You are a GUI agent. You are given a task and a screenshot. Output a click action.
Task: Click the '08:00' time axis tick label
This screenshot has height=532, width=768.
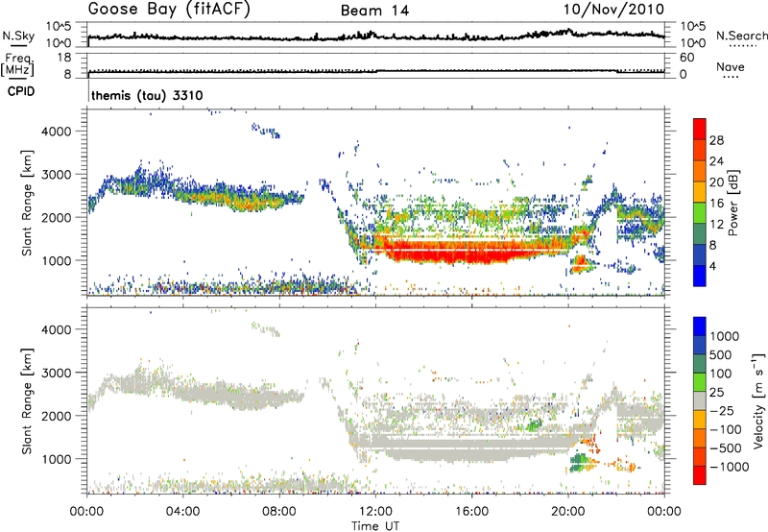coord(278,512)
